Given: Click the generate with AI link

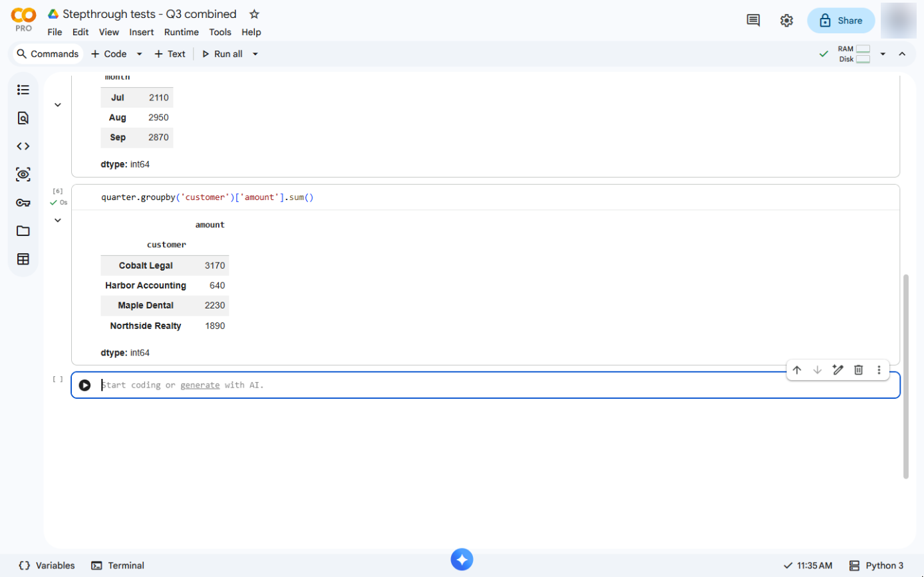Looking at the screenshot, I should 200,385.
